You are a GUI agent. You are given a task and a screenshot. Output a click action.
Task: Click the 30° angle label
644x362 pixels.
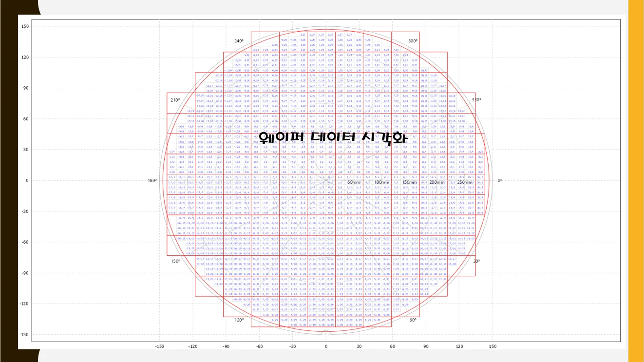[476, 261]
